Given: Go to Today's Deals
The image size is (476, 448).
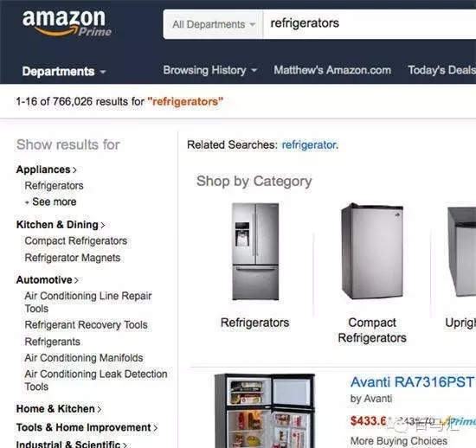Looking at the screenshot, I should pyautogui.click(x=441, y=70).
